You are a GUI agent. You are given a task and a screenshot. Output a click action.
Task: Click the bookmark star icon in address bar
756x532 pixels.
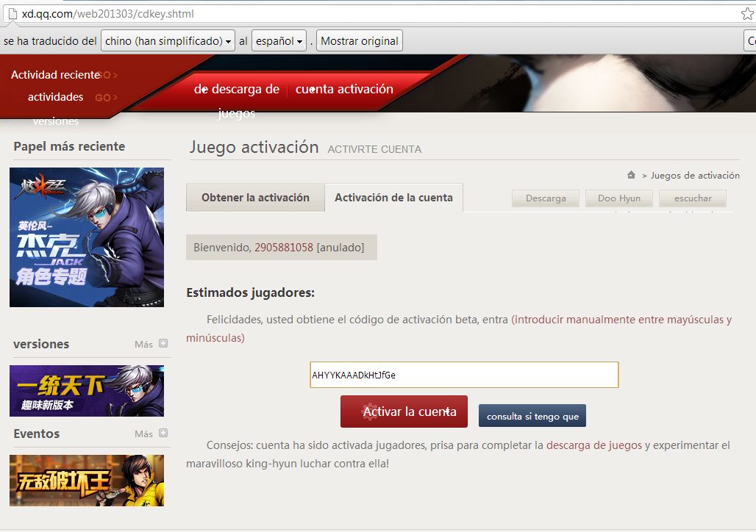point(747,14)
